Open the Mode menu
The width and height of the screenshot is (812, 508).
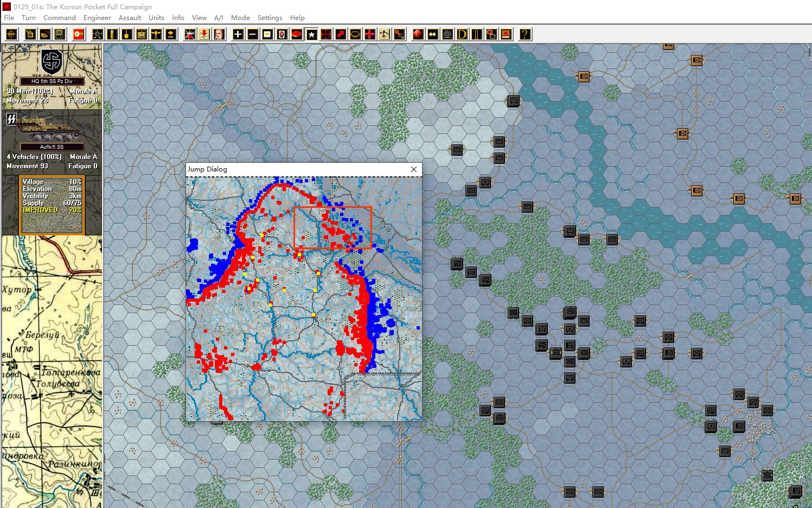240,17
